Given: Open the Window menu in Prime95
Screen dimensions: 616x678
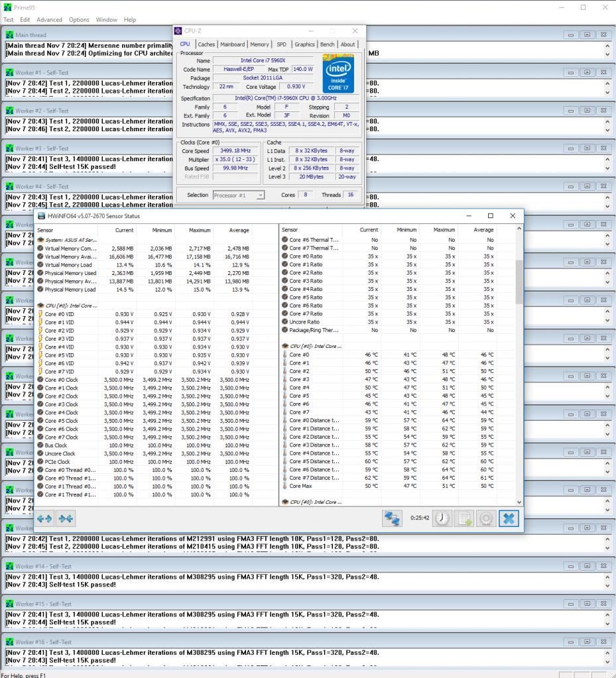Looking at the screenshot, I should 106,19.
